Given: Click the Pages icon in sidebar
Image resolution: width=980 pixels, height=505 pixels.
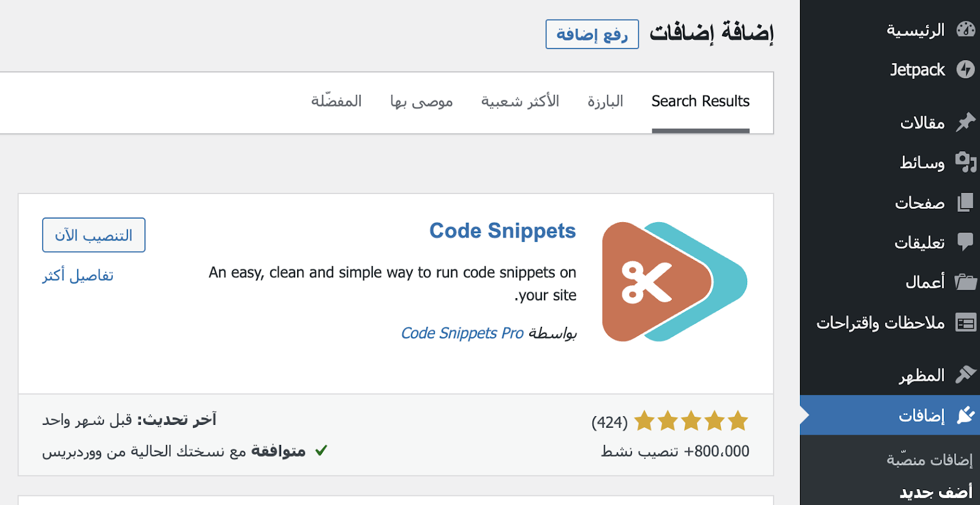Looking at the screenshot, I should click(965, 202).
